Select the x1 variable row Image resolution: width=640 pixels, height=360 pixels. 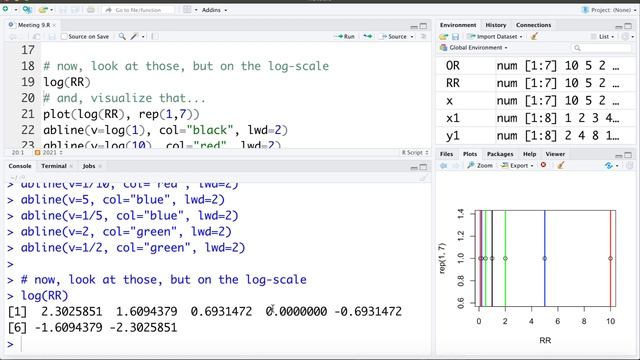coord(536,118)
